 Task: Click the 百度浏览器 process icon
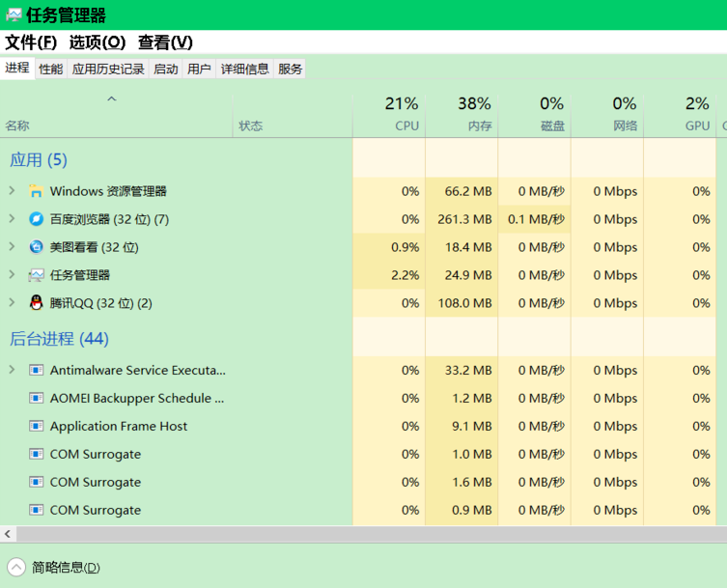pyautogui.click(x=36, y=219)
